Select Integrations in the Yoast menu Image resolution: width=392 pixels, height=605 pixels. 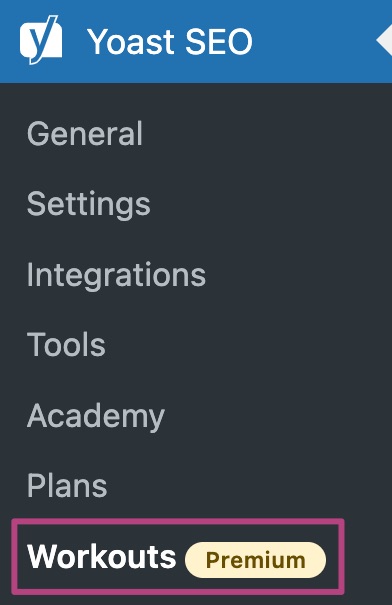pyautogui.click(x=196, y=274)
